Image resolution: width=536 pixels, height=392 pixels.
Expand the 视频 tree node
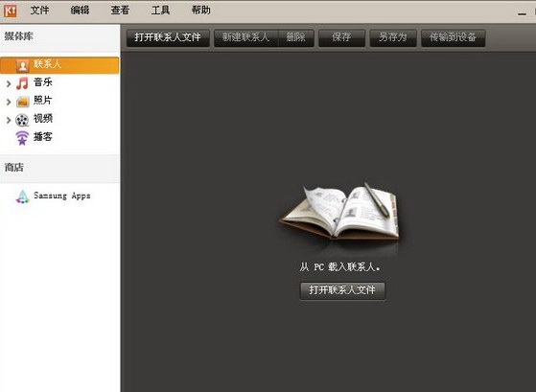click(x=9, y=120)
